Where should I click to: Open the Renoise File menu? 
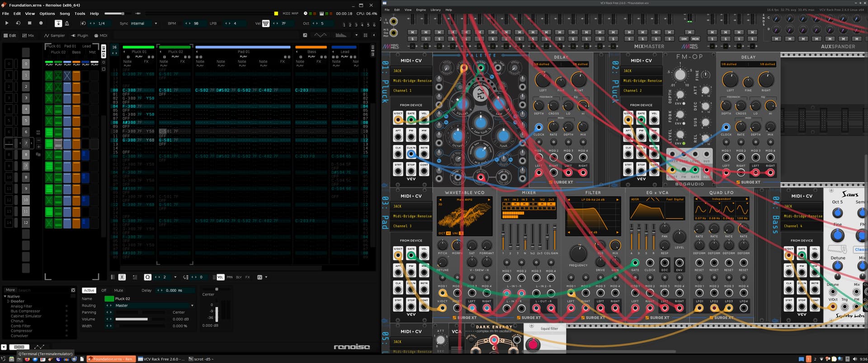point(5,14)
